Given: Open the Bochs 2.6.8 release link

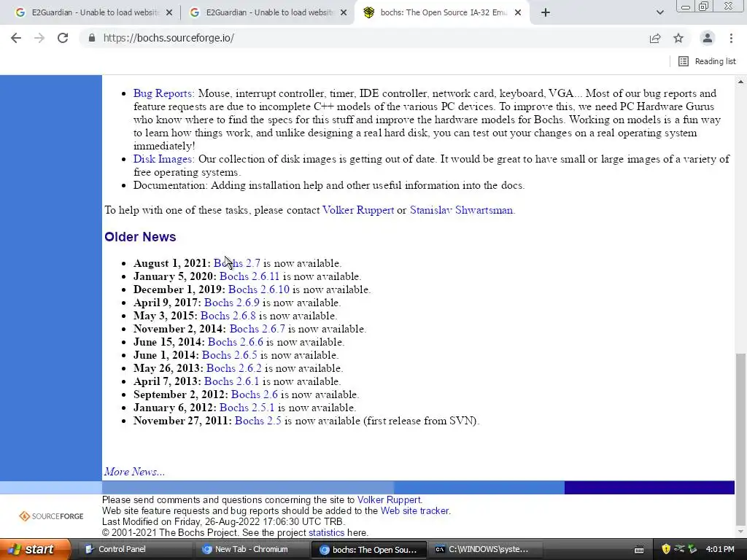Looking at the screenshot, I should point(228,316).
